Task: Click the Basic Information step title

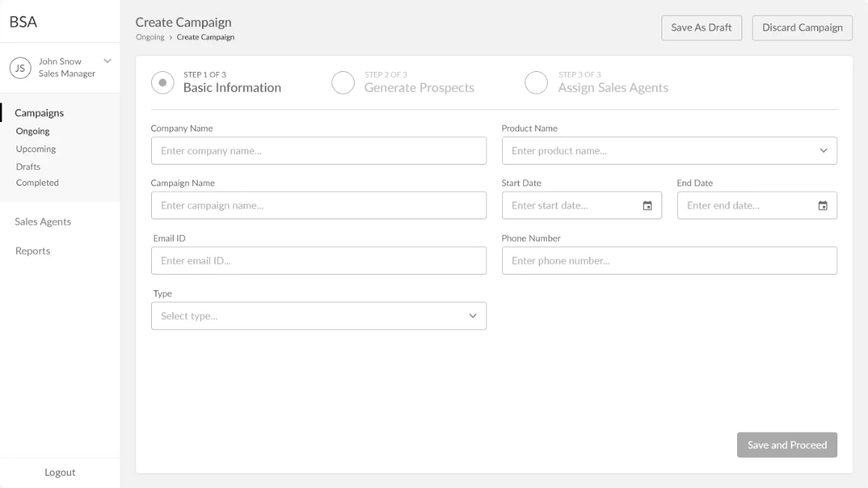Action: pos(232,88)
